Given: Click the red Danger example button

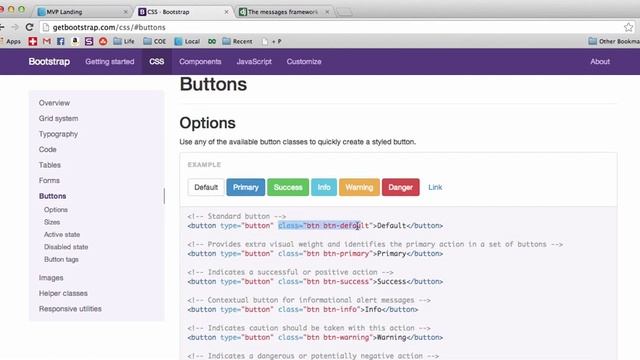Looking at the screenshot, I should pos(401,187).
